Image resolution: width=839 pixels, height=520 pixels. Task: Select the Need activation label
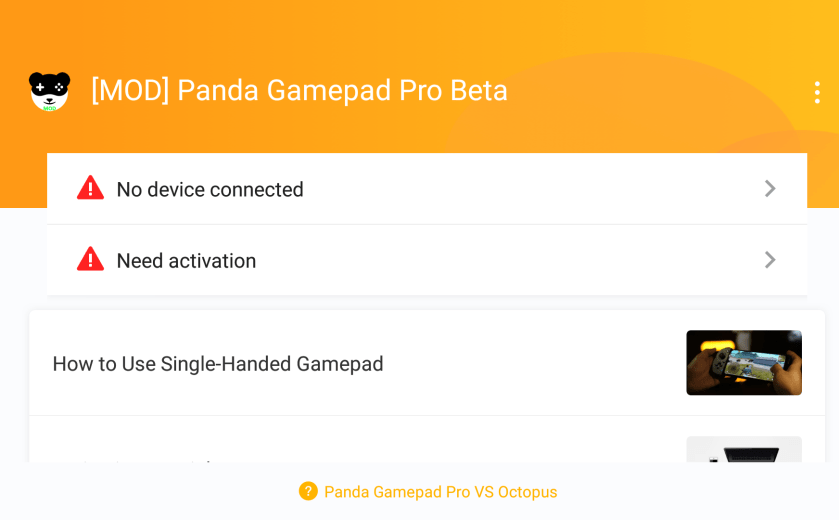tap(186, 261)
